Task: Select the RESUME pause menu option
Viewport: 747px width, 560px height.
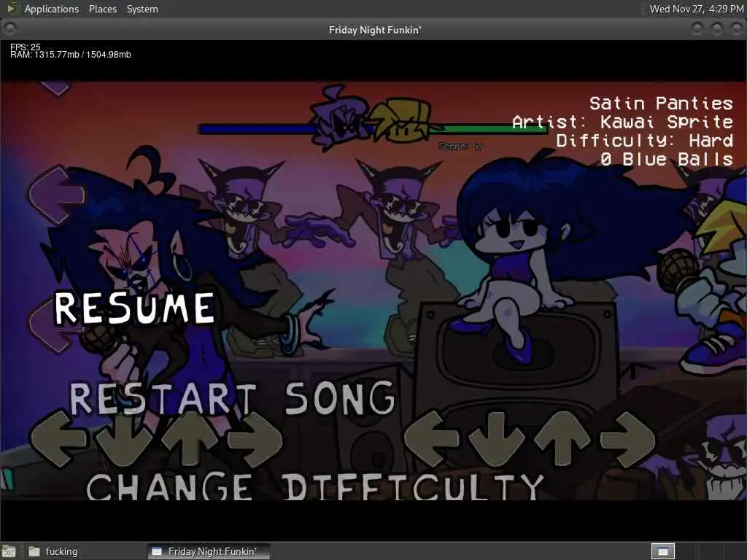Action: [134, 308]
